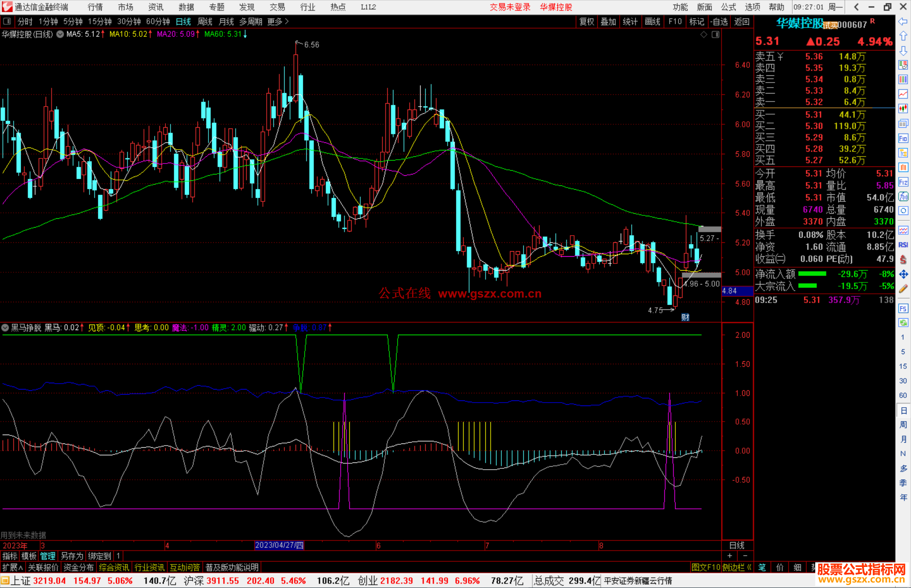This screenshot has width=911, height=588.
Task: Click the back arrow sidebar icon
Action: click(903, 21)
